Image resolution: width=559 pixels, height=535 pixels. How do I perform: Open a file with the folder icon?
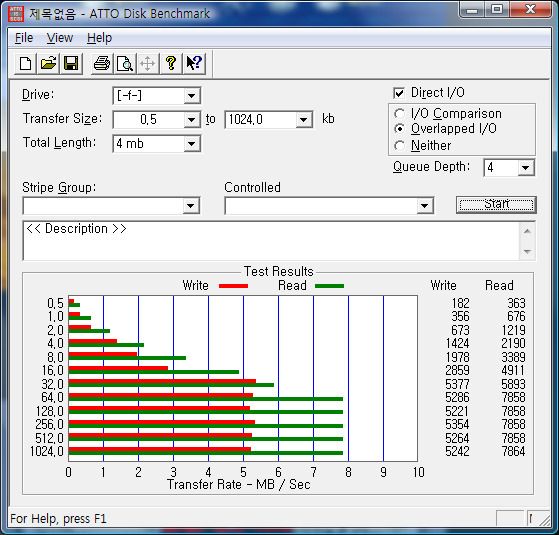(48, 64)
